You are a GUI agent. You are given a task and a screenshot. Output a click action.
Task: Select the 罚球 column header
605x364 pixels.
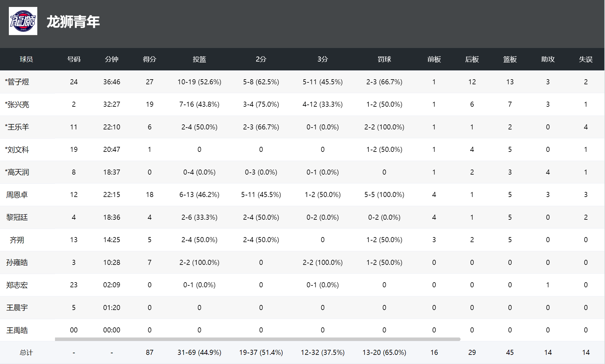click(x=384, y=59)
